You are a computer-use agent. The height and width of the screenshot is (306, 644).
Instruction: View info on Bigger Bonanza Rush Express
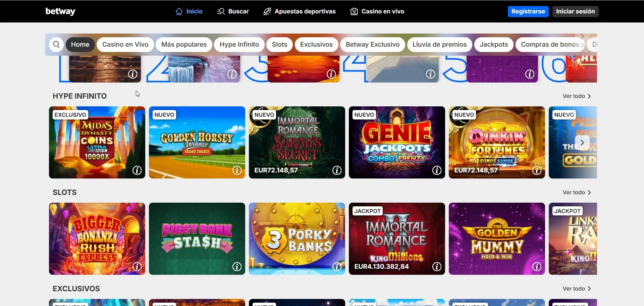tap(137, 267)
